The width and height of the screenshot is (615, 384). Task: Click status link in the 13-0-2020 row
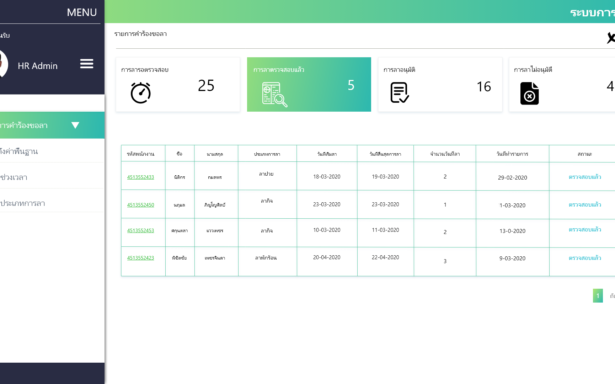pyautogui.click(x=585, y=229)
